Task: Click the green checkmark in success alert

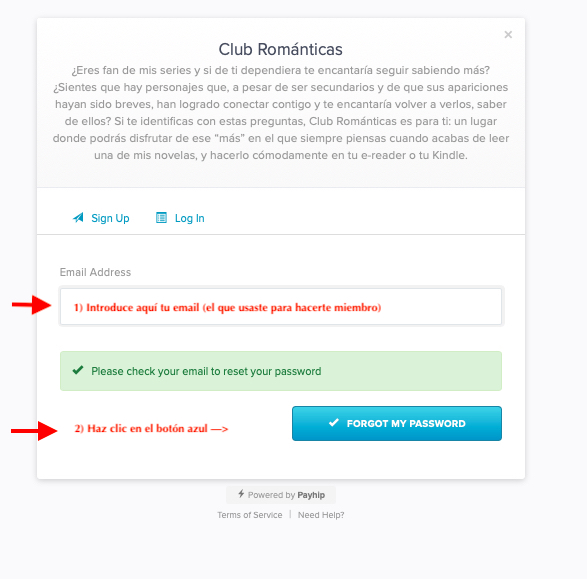Action: pos(78,370)
